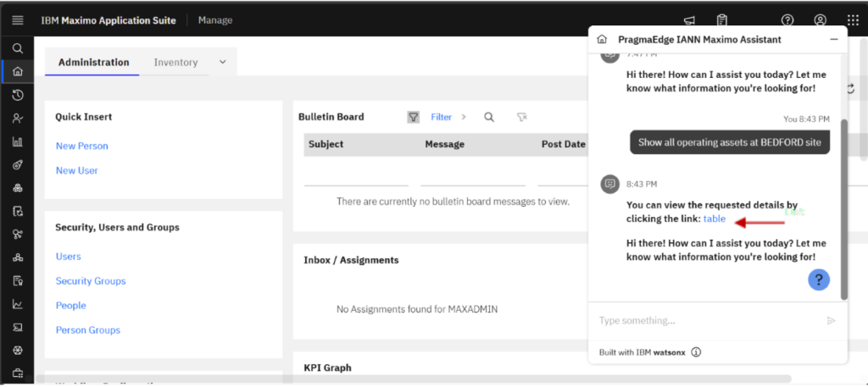
Task: Click the screen monitor sidebar icon
Action: pyautogui.click(x=18, y=327)
